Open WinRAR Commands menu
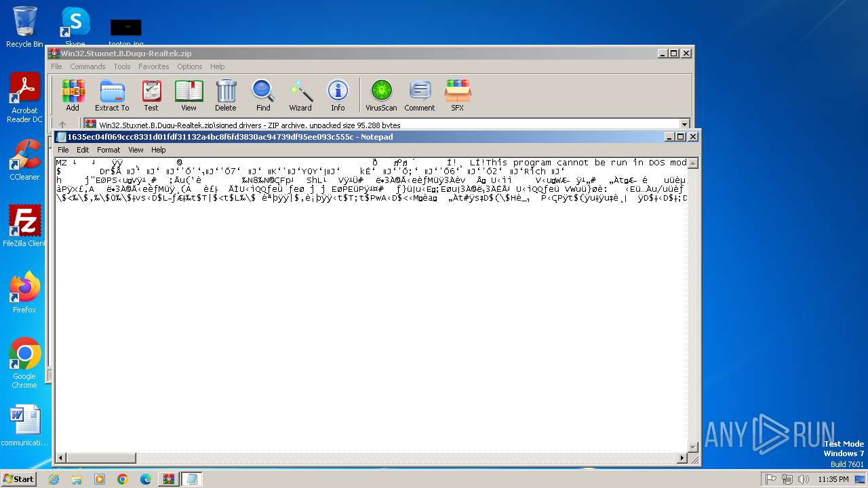Image resolution: width=868 pixels, height=488 pixels. coord(87,66)
